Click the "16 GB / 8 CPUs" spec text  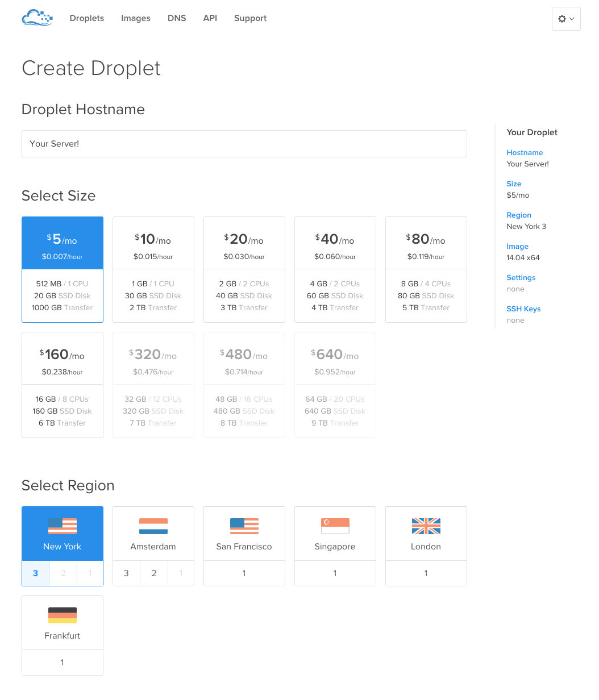[63, 399]
